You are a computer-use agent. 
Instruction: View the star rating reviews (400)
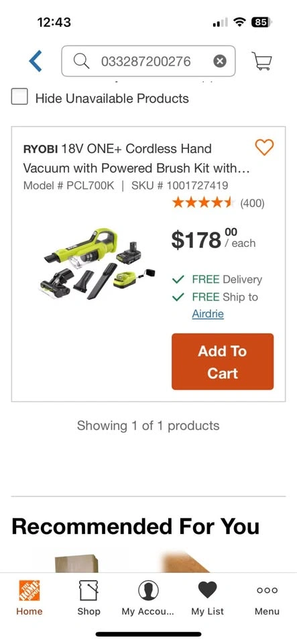click(219, 203)
